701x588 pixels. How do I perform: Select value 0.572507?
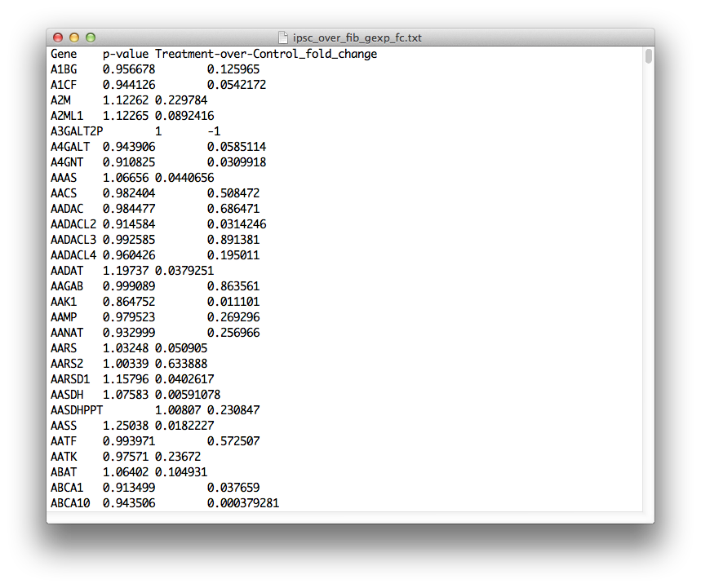[x=233, y=441]
